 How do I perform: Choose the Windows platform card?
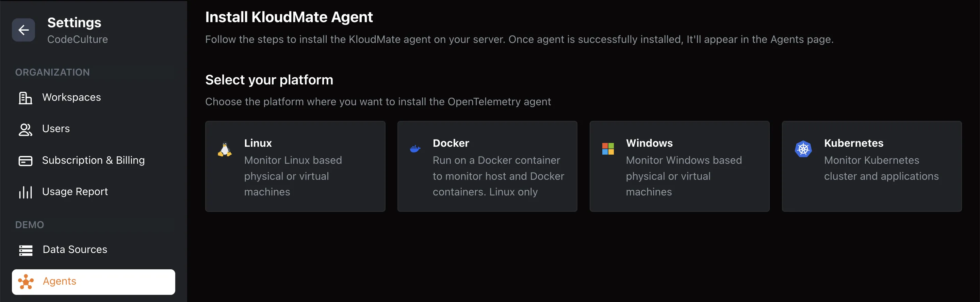[x=680, y=166]
